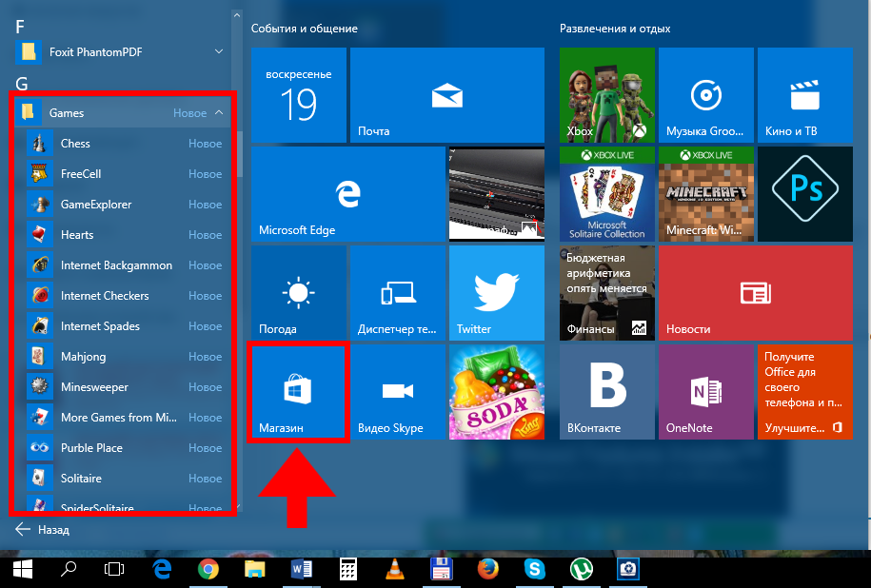Open Музыка Groove tile
Image resolution: width=871 pixels, height=588 pixels.
(x=706, y=95)
